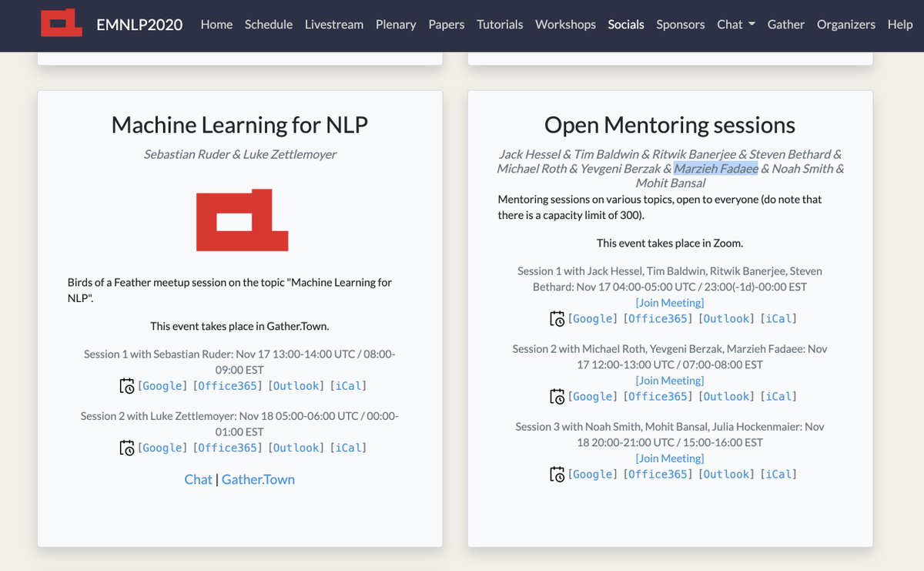924x571 pixels.
Task: Expand the Chat dropdown menu
Action: (736, 24)
